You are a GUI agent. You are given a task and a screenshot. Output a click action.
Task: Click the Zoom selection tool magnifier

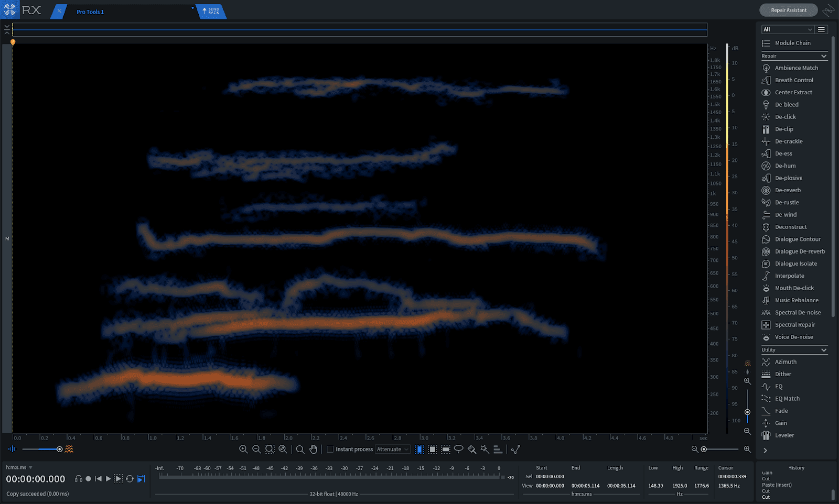tap(300, 449)
